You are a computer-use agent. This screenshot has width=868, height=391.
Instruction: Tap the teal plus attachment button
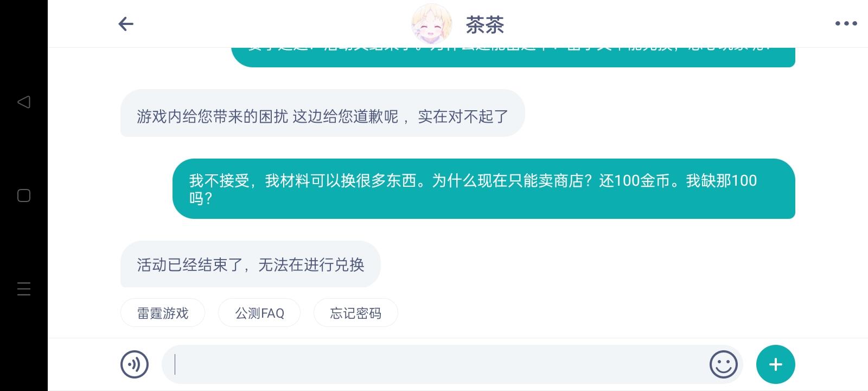click(776, 364)
